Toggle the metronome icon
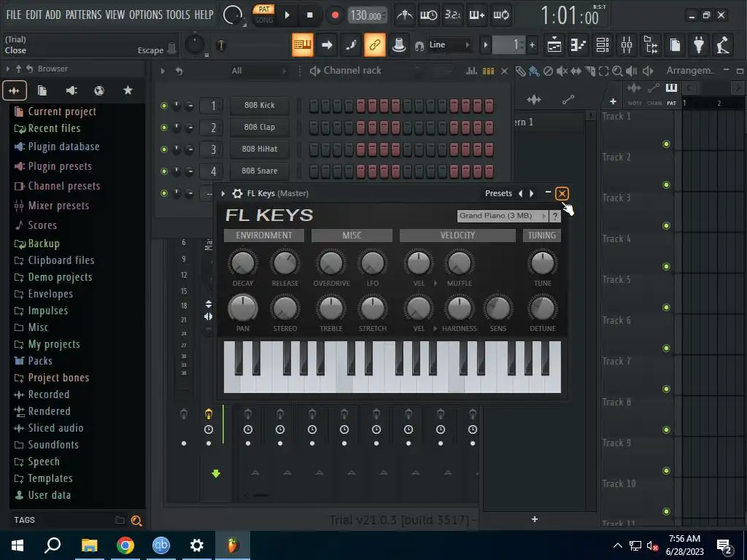This screenshot has height=560, width=747. [x=405, y=15]
